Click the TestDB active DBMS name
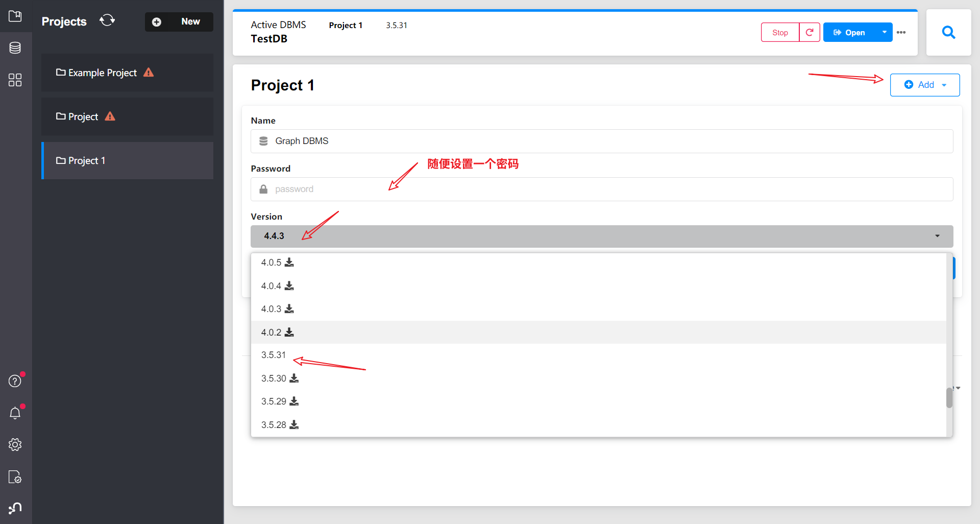This screenshot has width=980, height=524. (269, 39)
